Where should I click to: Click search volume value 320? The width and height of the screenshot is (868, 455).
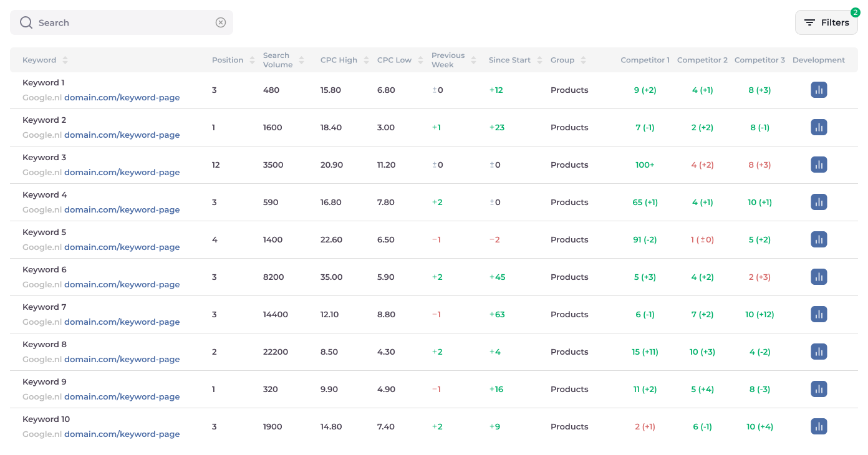tap(271, 390)
